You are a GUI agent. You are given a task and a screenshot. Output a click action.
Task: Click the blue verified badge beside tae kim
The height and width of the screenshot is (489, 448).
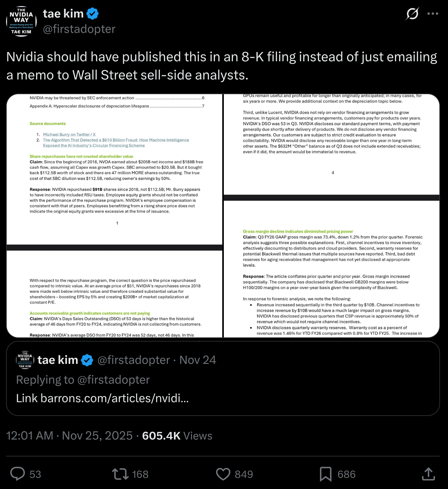pyautogui.click(x=93, y=14)
